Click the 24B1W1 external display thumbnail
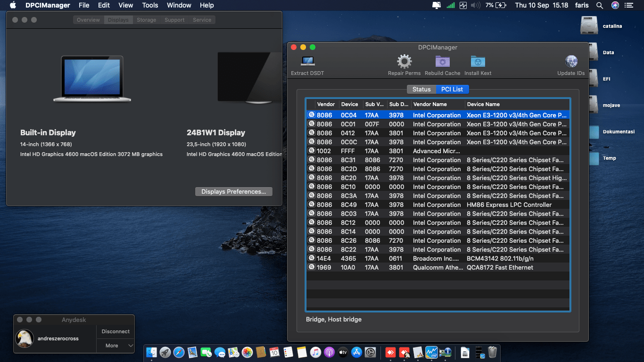This screenshot has width=644, height=362. click(x=249, y=78)
